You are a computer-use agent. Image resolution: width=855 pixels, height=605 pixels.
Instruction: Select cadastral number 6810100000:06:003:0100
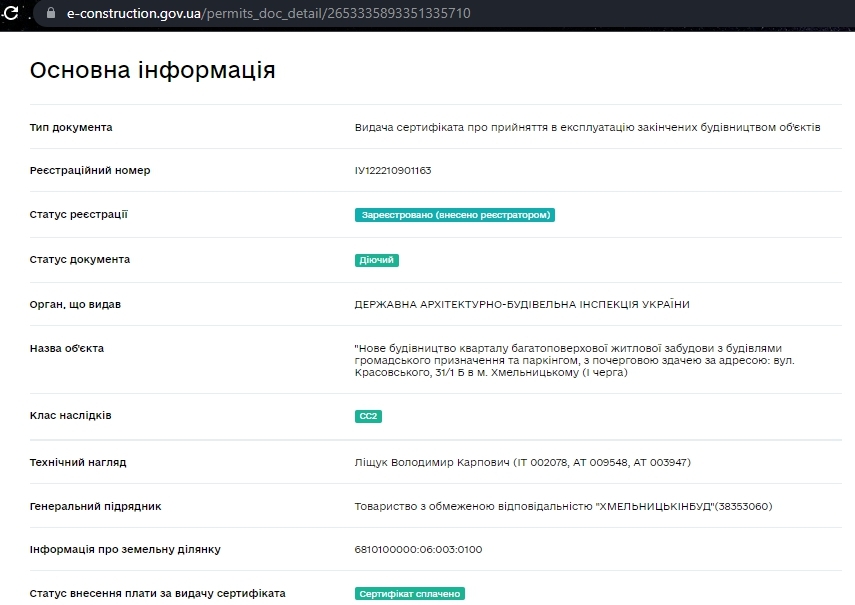click(418, 549)
